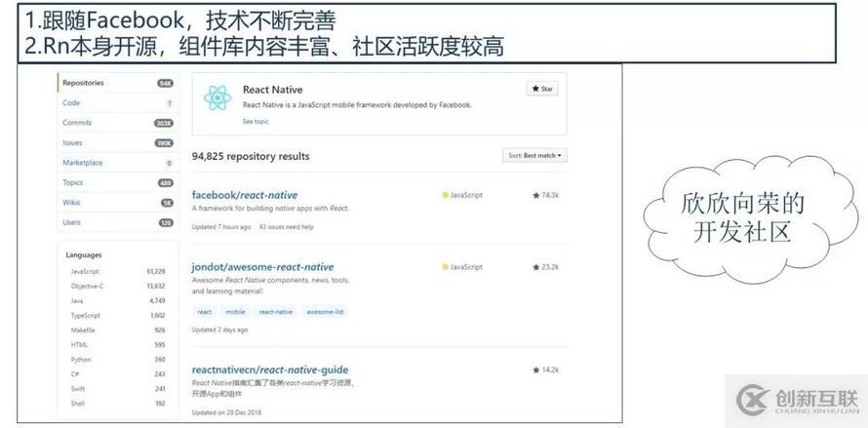The height and width of the screenshot is (428, 868).
Task: Filter by JavaScript language
Action: (x=118, y=271)
